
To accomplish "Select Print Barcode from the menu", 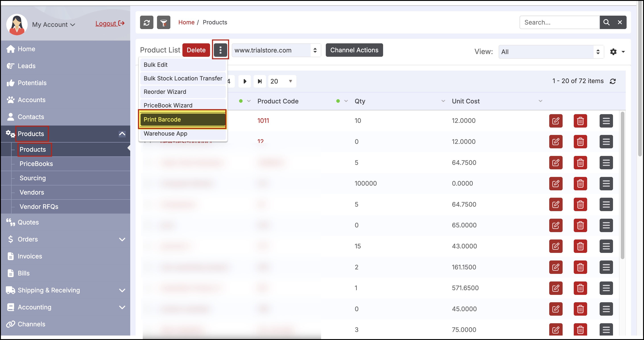I will coord(182,120).
